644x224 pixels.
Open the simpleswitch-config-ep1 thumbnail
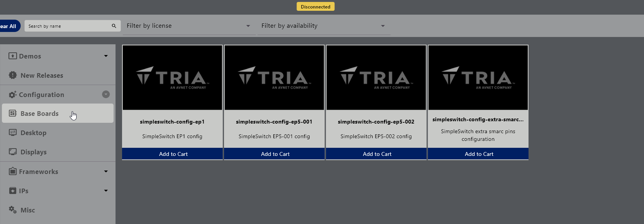(172, 77)
